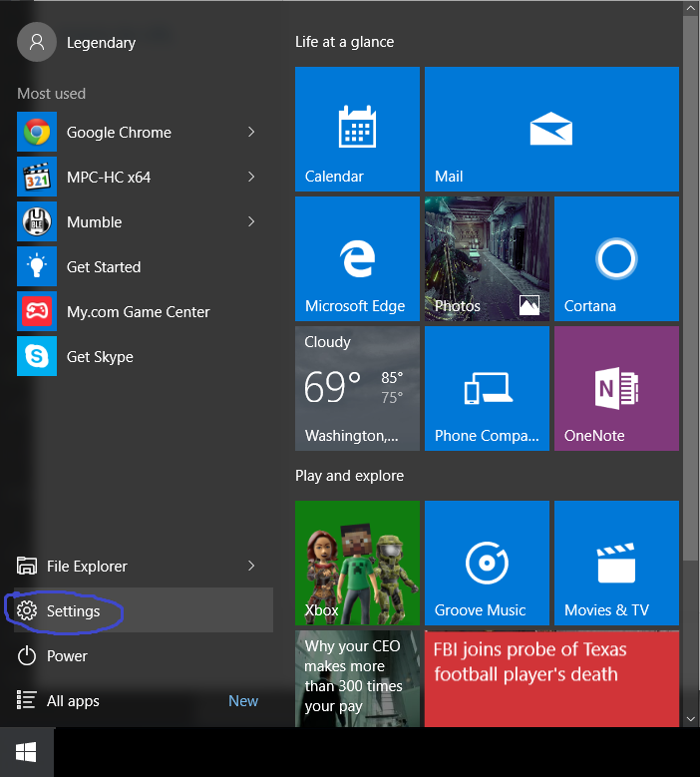Launch My.com Game Center icon

pyautogui.click(x=37, y=311)
